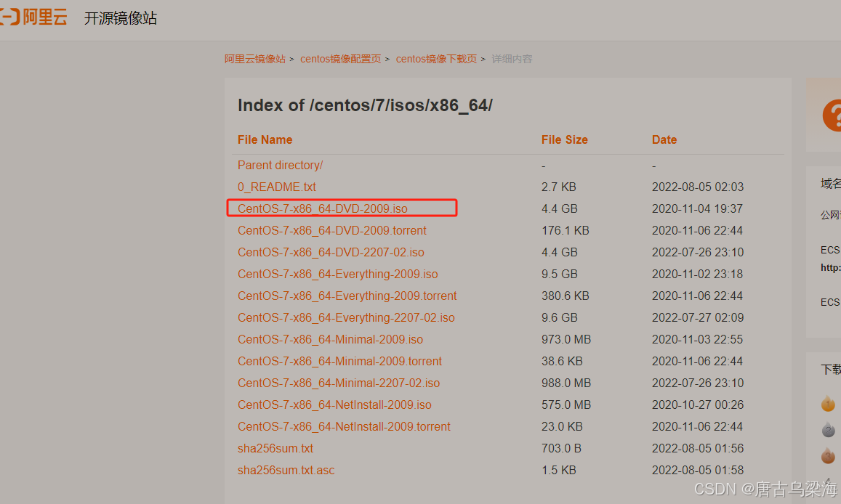The width and height of the screenshot is (841, 504).
Task: Click the 1.5 KB file size value
Action: click(559, 471)
